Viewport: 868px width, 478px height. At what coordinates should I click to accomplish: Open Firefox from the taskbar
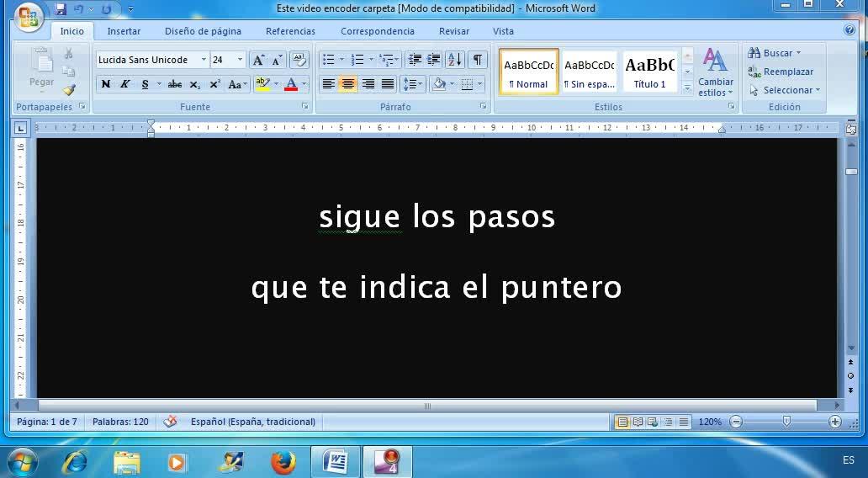click(x=283, y=462)
